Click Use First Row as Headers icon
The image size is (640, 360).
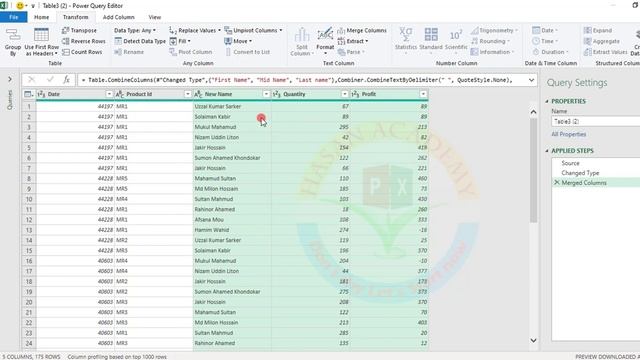tap(41, 35)
